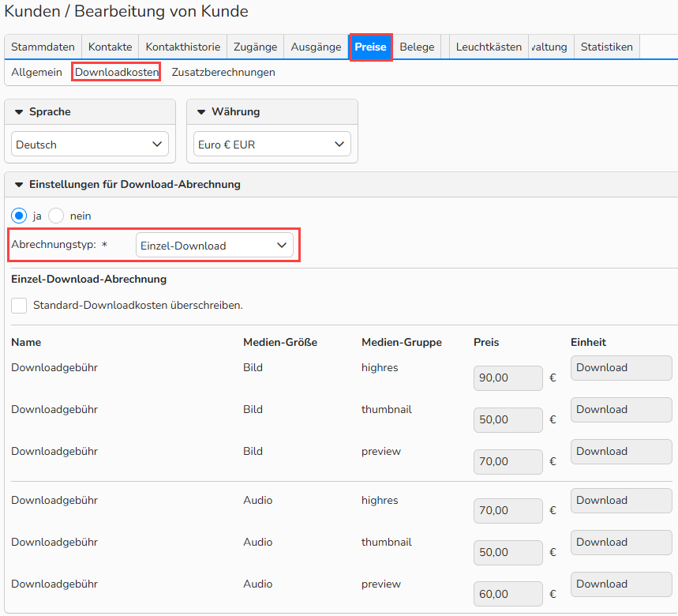Open the Zusatzberechnungen sub-tab

pyautogui.click(x=223, y=72)
